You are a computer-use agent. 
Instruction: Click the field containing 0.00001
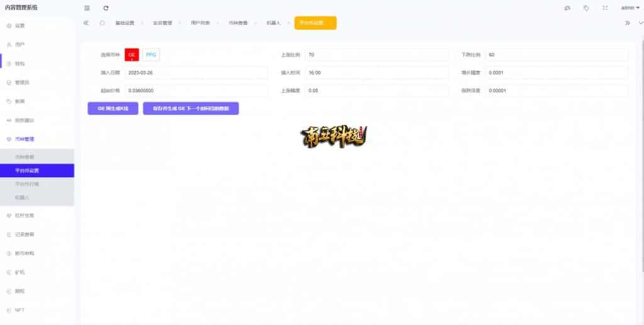557,91
